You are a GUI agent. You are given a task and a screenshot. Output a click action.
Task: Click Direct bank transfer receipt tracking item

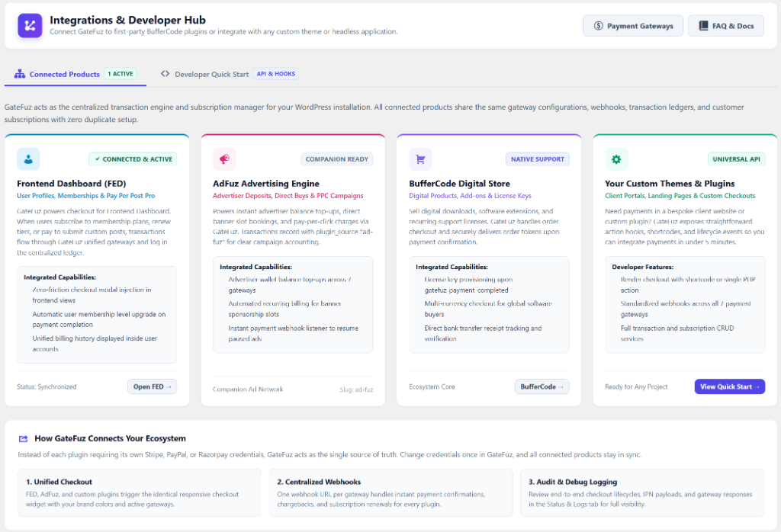tap(483, 333)
